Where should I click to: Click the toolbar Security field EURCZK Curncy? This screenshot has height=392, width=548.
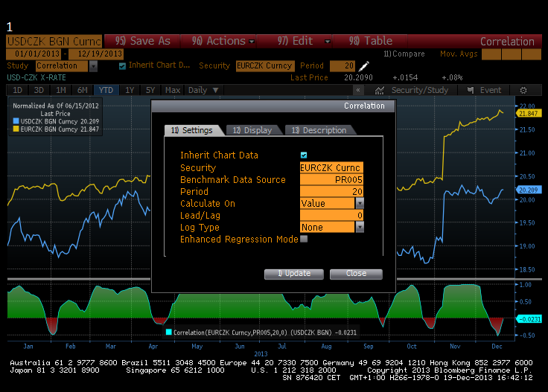coord(265,66)
